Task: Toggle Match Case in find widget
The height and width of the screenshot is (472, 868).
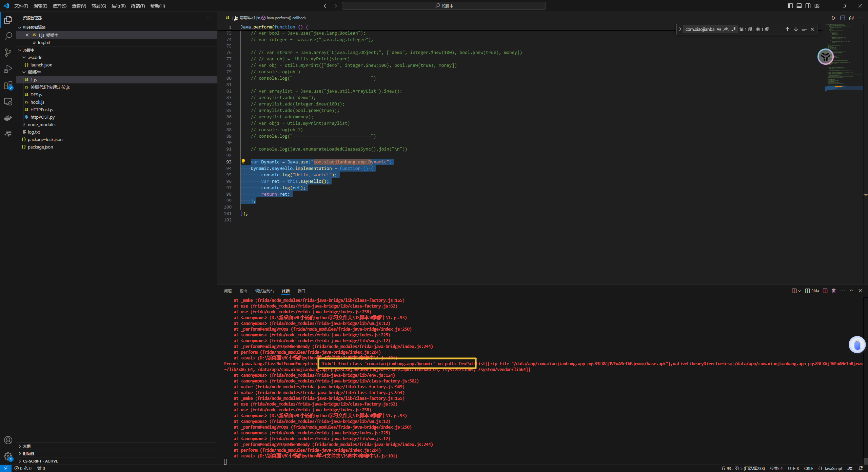Action: (718, 29)
